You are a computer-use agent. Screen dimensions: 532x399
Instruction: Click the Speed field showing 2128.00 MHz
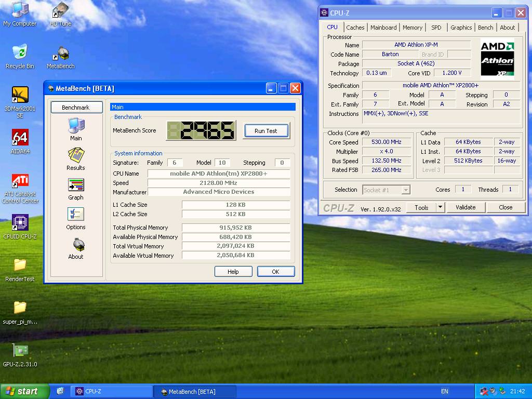point(219,183)
